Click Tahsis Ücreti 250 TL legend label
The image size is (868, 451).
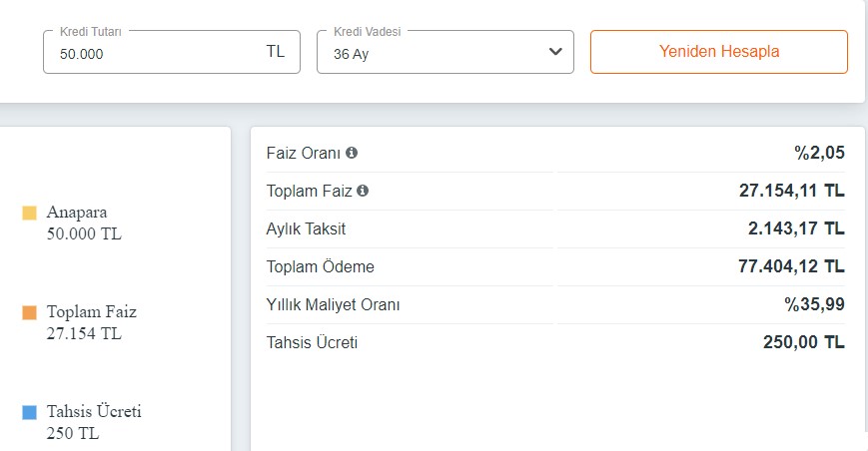pyautogui.click(x=94, y=422)
